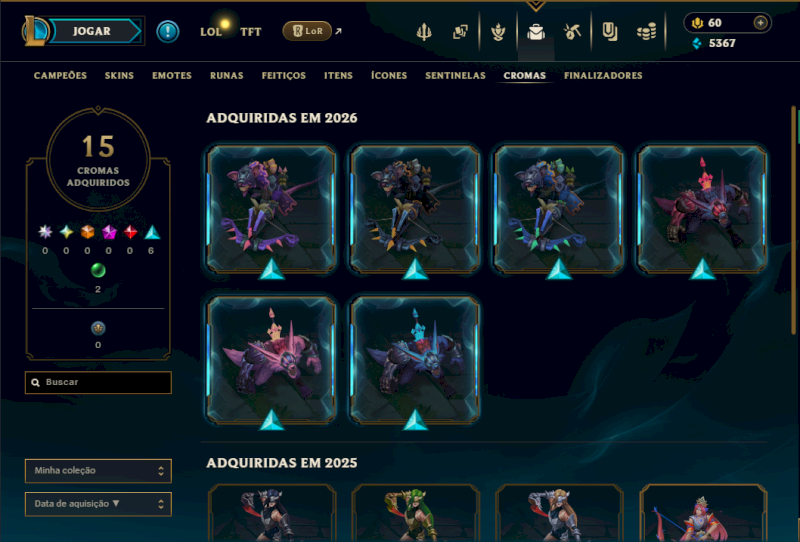Select the first purple chroma thumbnail of 2026
Image resolution: width=800 pixels, height=542 pixels.
coord(271,209)
